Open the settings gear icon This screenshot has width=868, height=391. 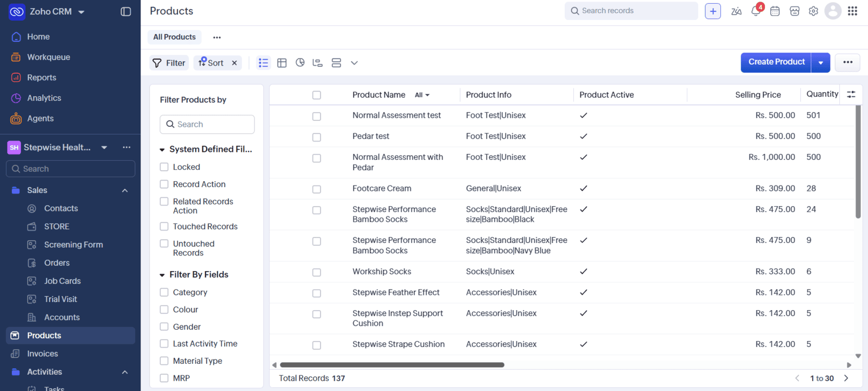[x=813, y=11]
